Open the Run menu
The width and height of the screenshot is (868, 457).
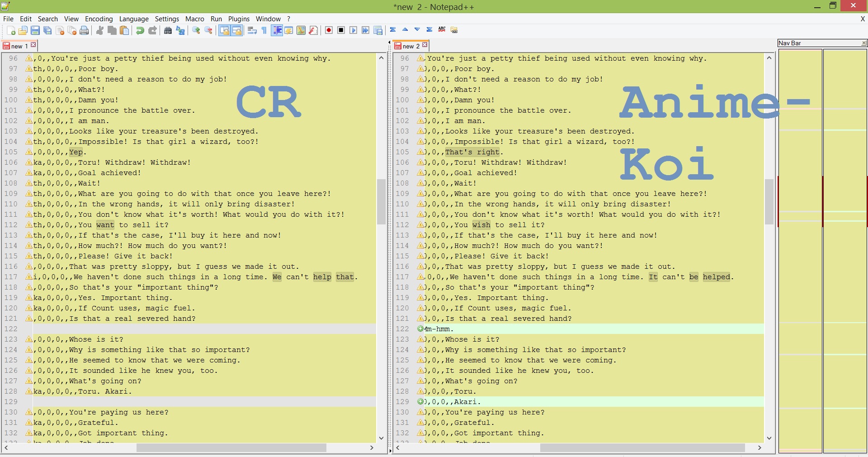coord(217,19)
